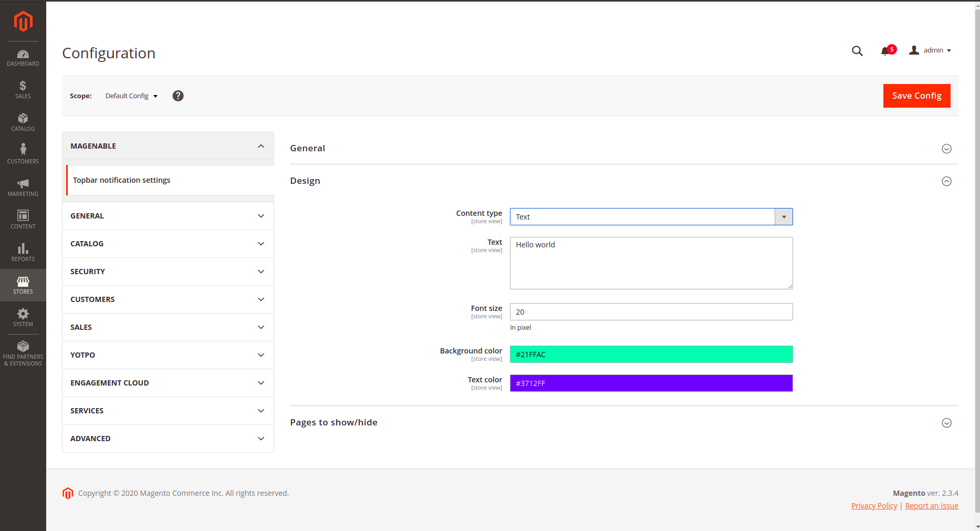Viewport: 980px width, 531px height.
Task: Open the Dashboard sidebar menu
Action: 23,58
